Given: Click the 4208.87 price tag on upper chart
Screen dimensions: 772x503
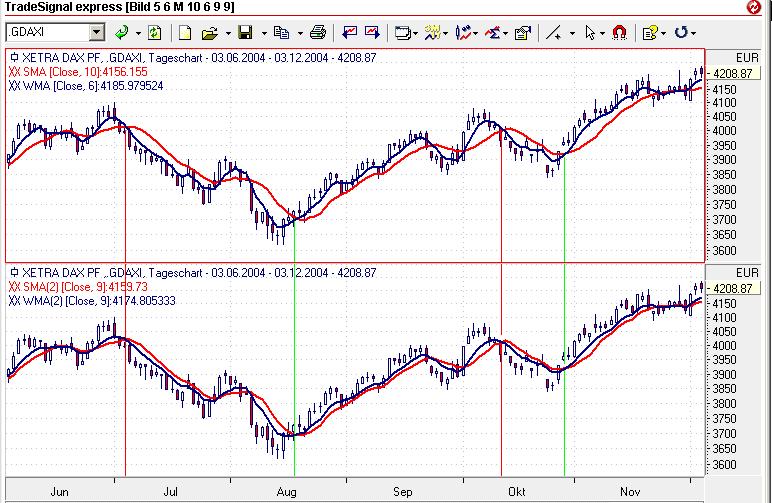Looking at the screenshot, I should pos(734,73).
